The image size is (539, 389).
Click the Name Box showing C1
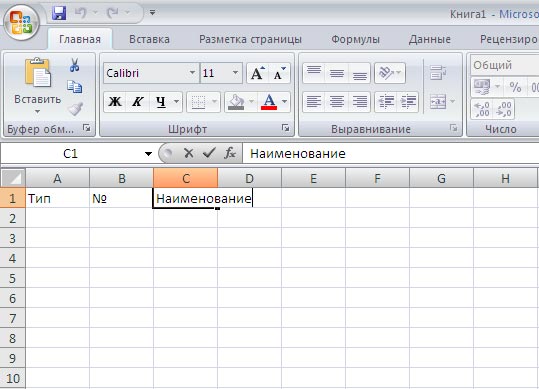(71, 153)
